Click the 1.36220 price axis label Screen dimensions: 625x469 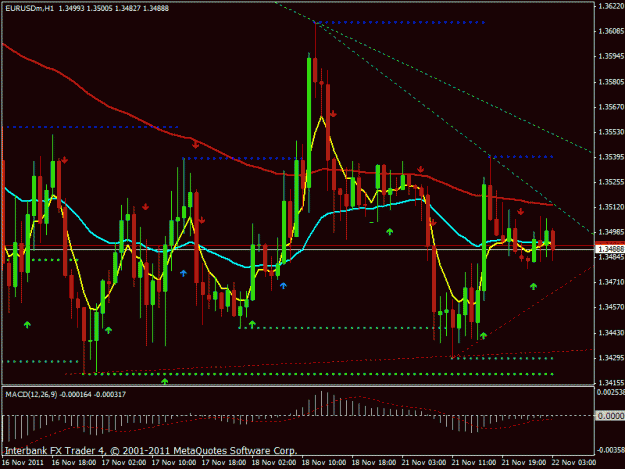click(x=611, y=6)
